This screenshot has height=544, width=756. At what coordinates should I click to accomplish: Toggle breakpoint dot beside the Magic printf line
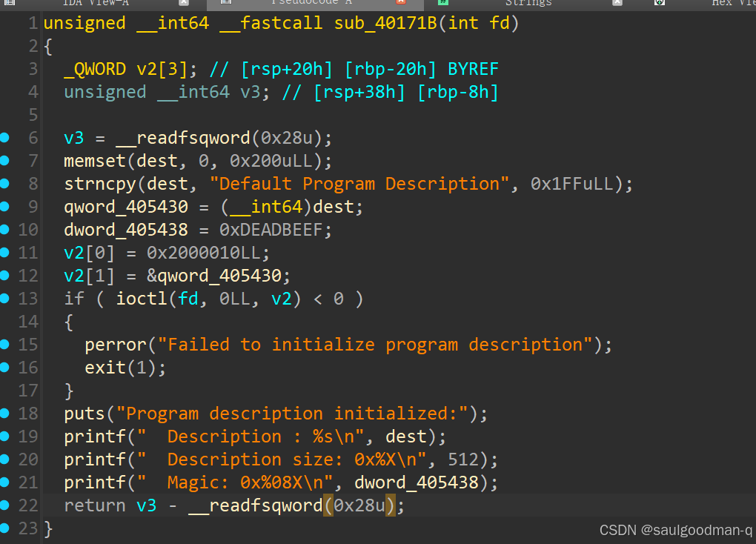click(x=4, y=482)
